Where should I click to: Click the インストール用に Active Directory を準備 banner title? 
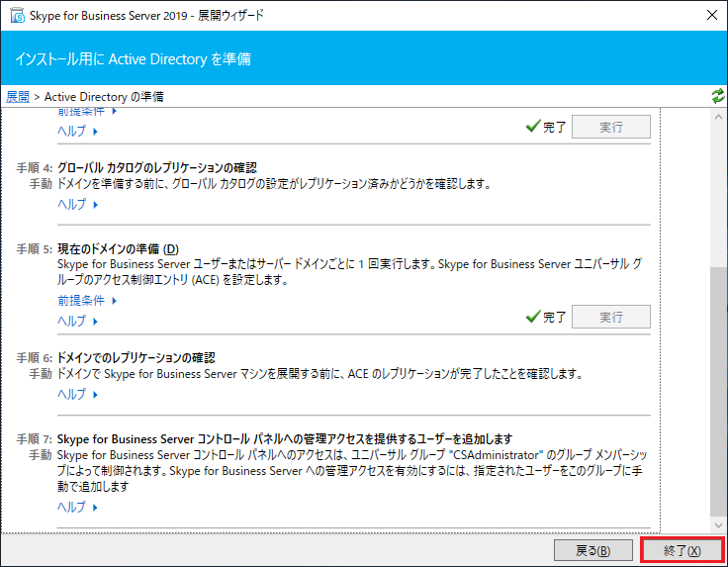click(133, 59)
